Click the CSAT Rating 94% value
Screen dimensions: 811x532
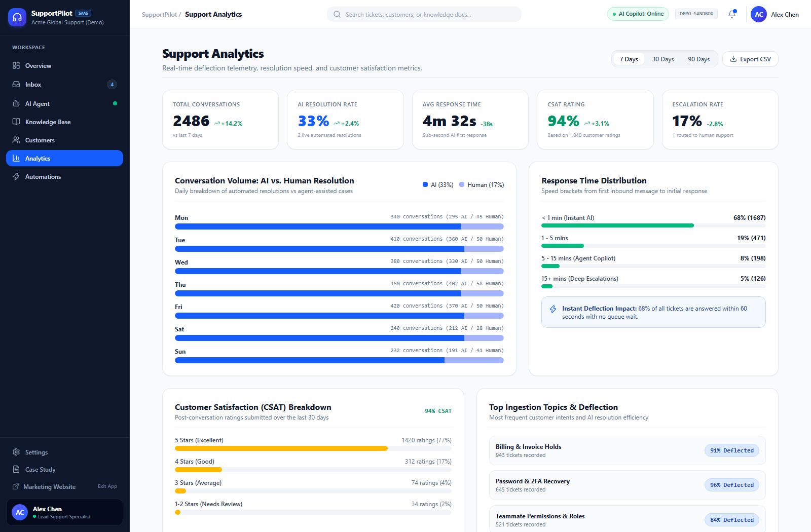(x=564, y=121)
